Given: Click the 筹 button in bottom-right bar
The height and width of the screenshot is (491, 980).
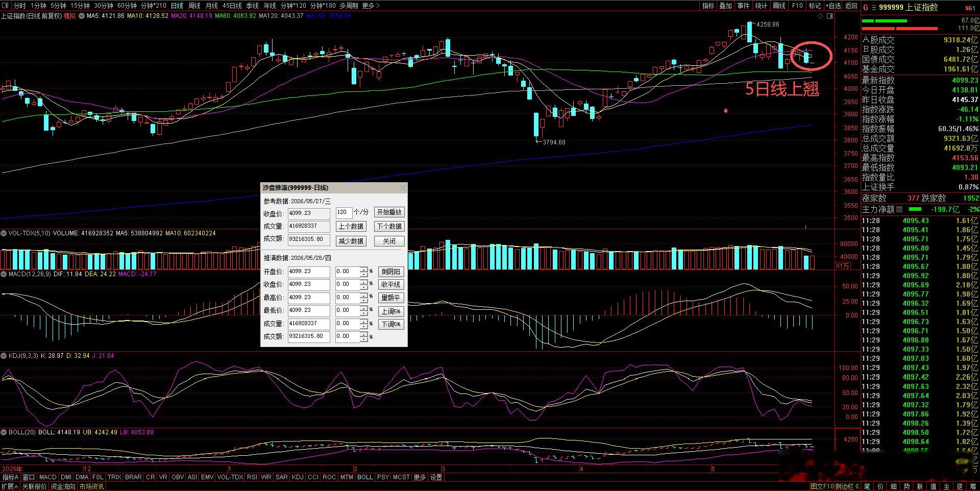Looking at the screenshot, I should click(973, 486).
